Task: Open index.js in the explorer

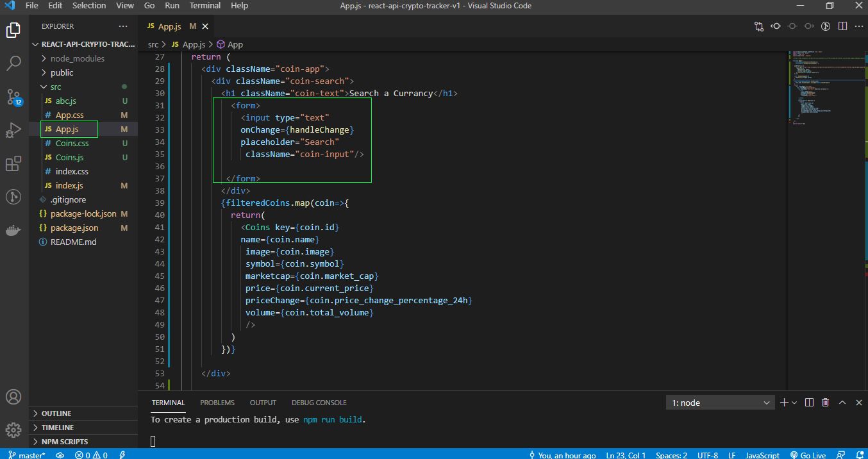Action: tap(83, 185)
